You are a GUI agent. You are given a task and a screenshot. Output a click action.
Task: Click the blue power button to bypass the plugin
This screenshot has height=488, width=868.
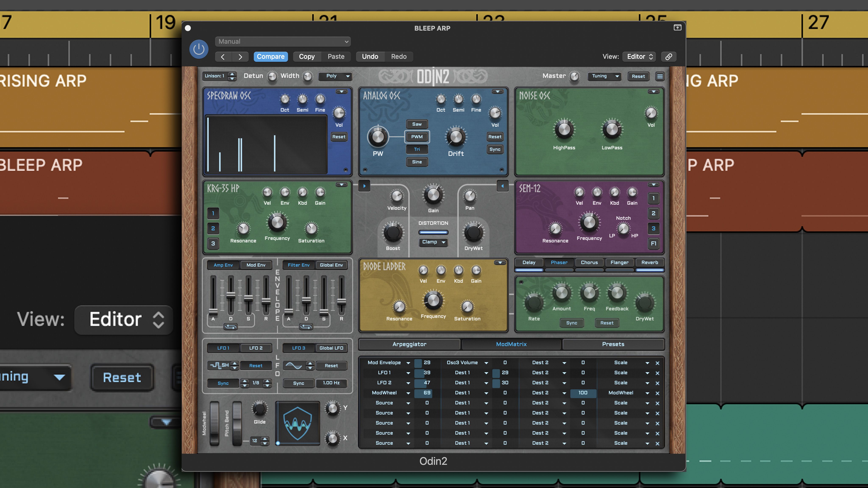pos(199,49)
